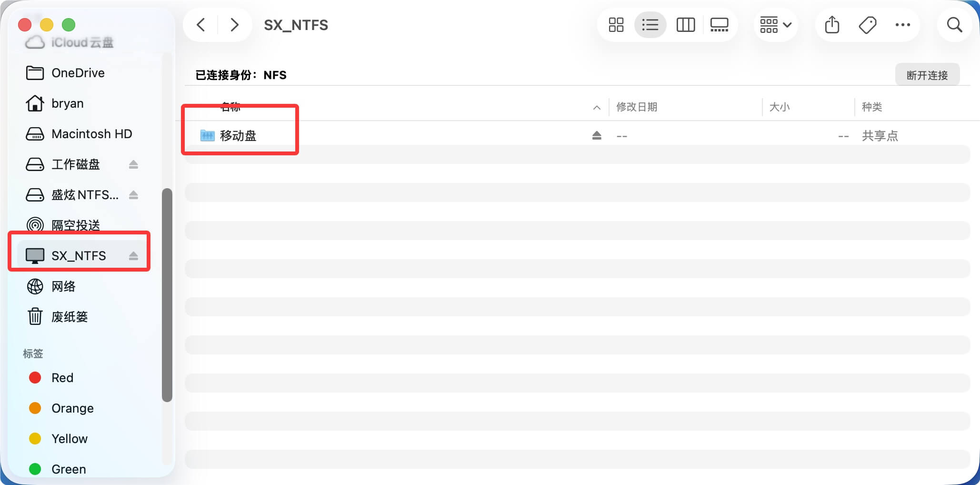Navigate back using the back arrow
The width and height of the screenshot is (980, 485).
(200, 25)
